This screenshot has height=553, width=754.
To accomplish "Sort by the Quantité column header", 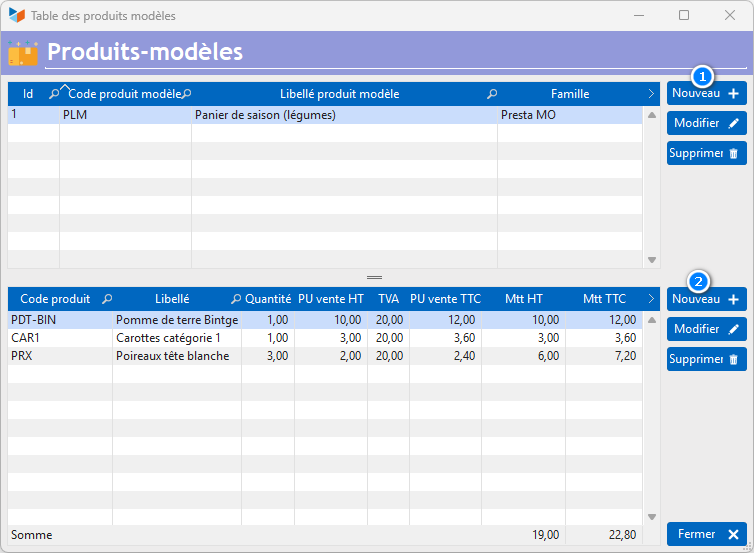I will pyautogui.click(x=267, y=299).
